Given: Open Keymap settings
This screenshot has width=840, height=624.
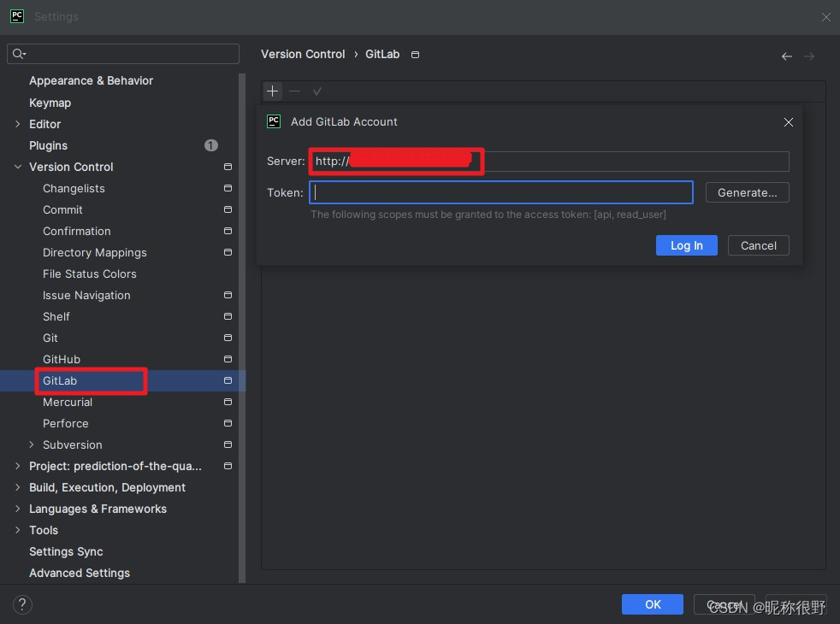Looking at the screenshot, I should 50,103.
